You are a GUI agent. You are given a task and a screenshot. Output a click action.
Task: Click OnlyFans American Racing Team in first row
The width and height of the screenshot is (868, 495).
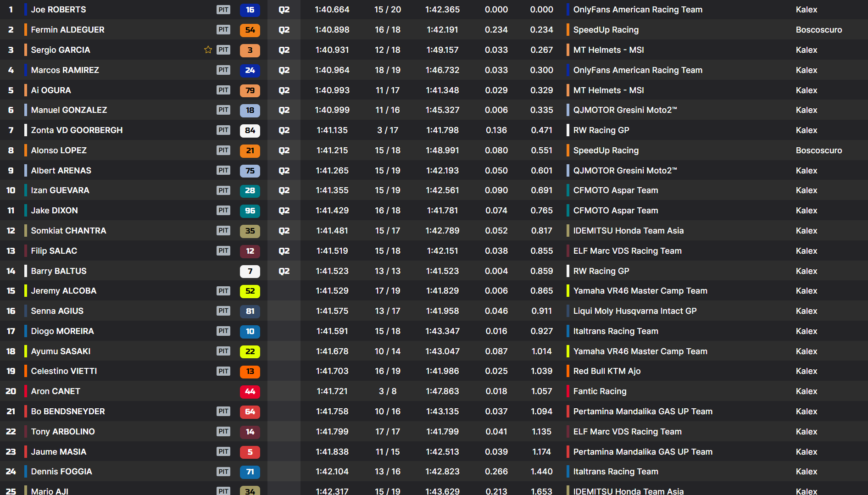coord(637,10)
